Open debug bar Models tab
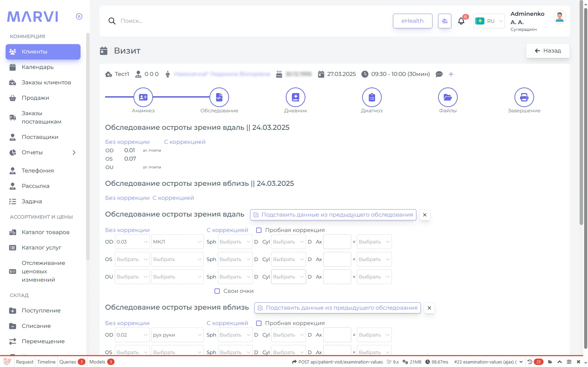This screenshot has height=367, width=588. click(x=102, y=362)
